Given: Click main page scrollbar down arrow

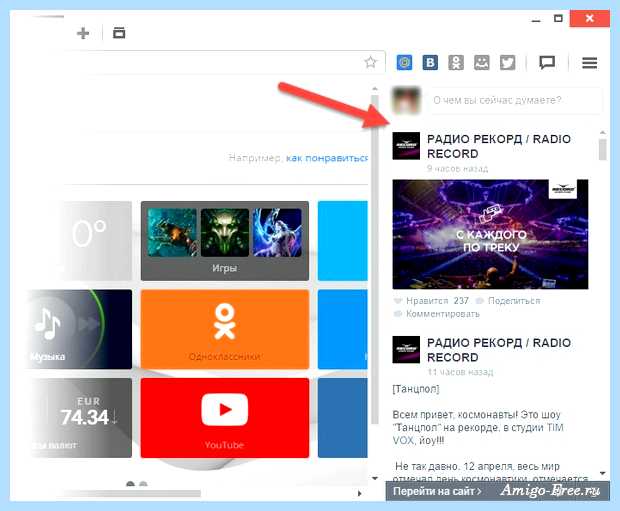Looking at the screenshot, I should tap(374, 478).
